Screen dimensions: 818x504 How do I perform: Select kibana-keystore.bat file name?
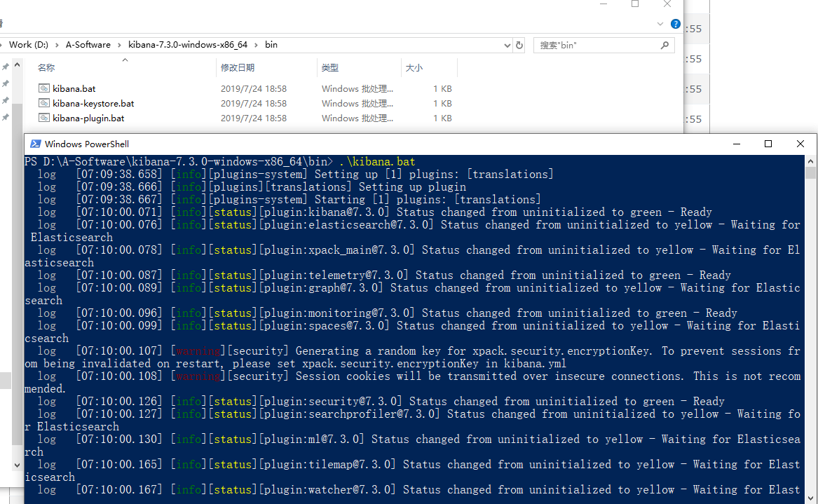(93, 103)
